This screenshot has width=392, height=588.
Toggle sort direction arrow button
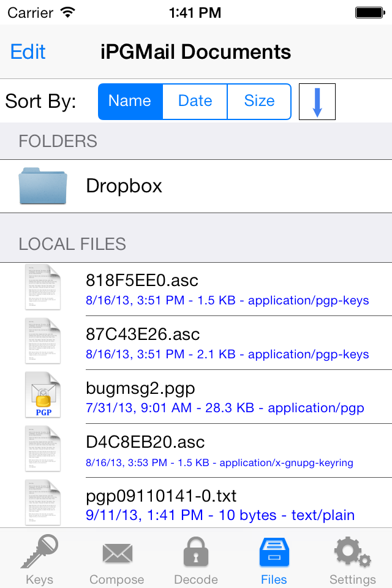[x=317, y=101]
